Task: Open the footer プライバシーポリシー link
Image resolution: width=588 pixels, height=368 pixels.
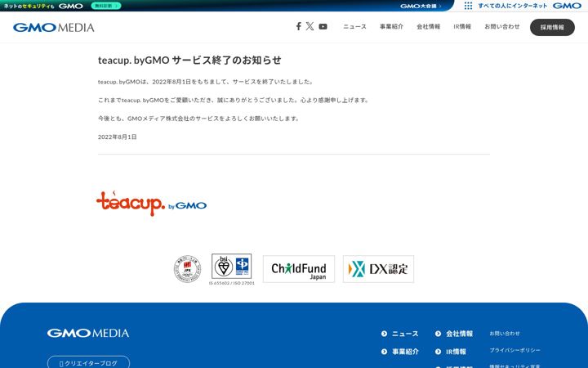Action: tap(514, 350)
